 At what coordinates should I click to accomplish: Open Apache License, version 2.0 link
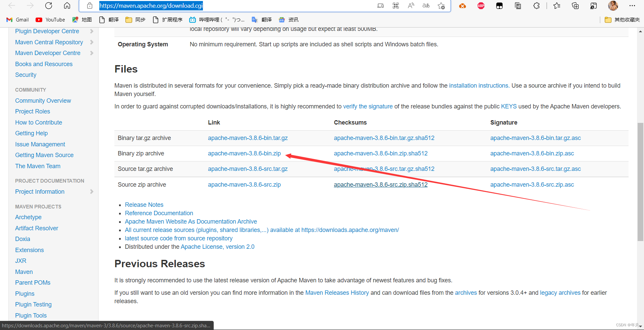(217, 247)
